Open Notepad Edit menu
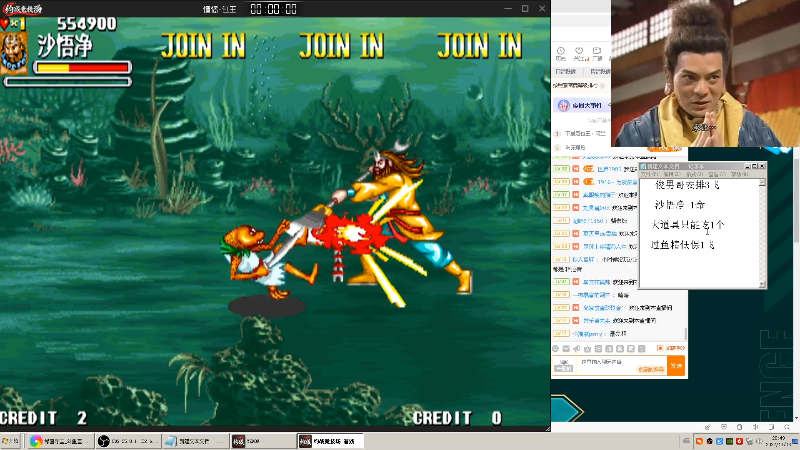 (671, 174)
